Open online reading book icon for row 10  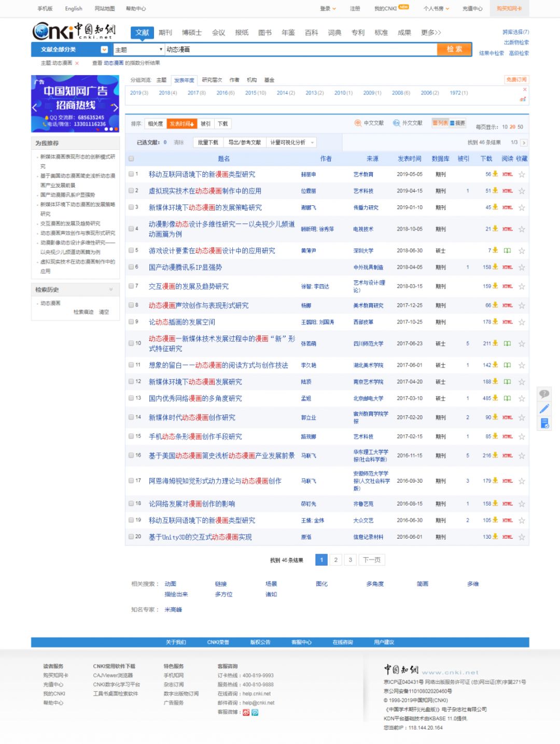coord(507,343)
